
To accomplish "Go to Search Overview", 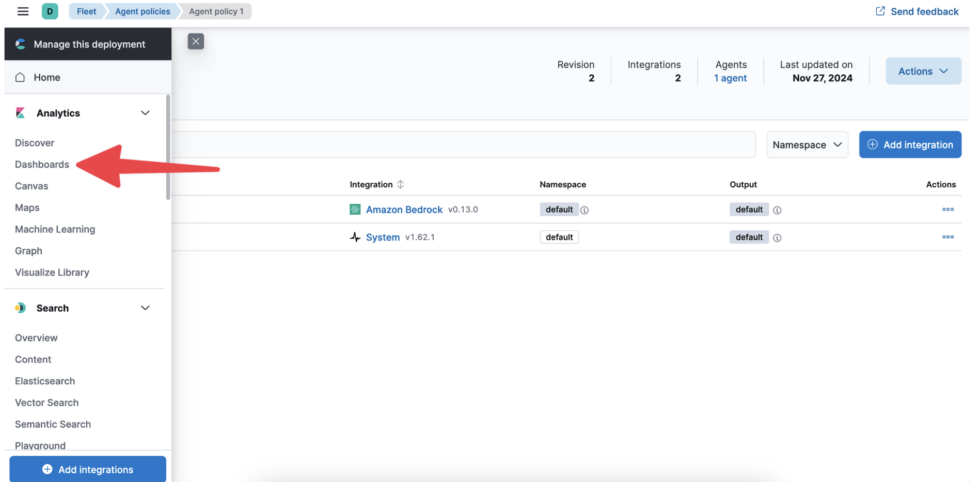I will coord(36,338).
